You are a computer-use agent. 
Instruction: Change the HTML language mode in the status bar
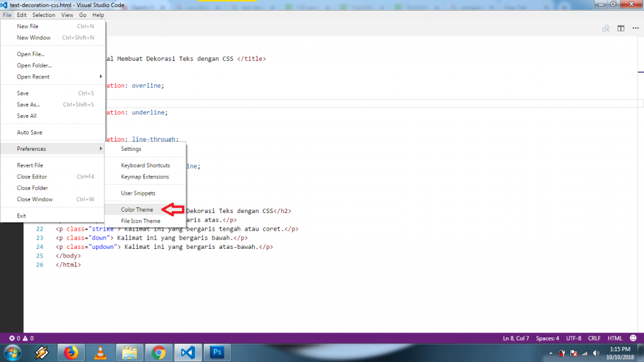tap(615, 338)
